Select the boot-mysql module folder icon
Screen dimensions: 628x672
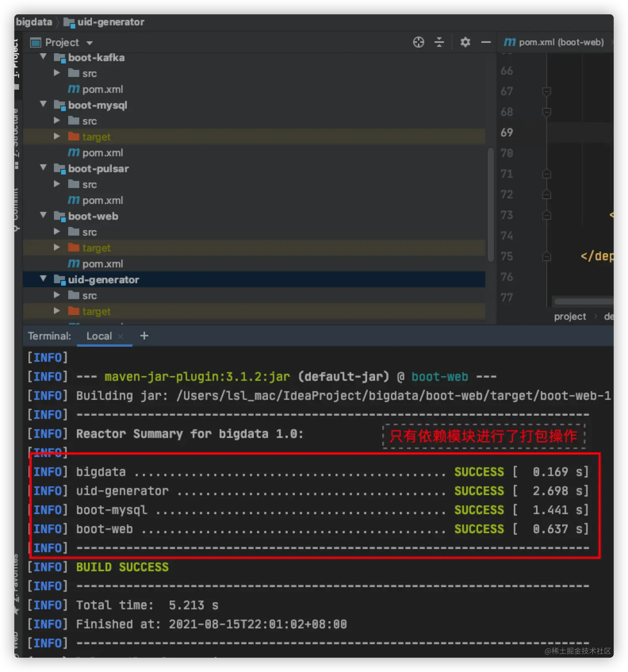[x=59, y=106]
